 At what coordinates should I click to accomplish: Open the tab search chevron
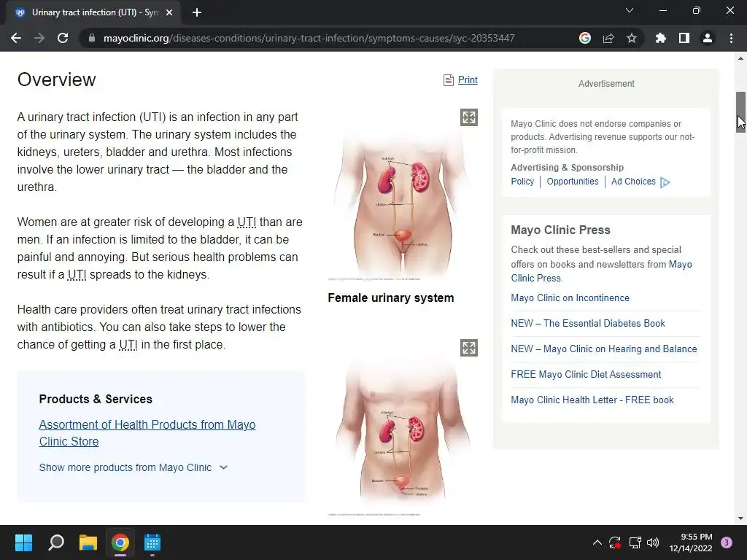630,10
